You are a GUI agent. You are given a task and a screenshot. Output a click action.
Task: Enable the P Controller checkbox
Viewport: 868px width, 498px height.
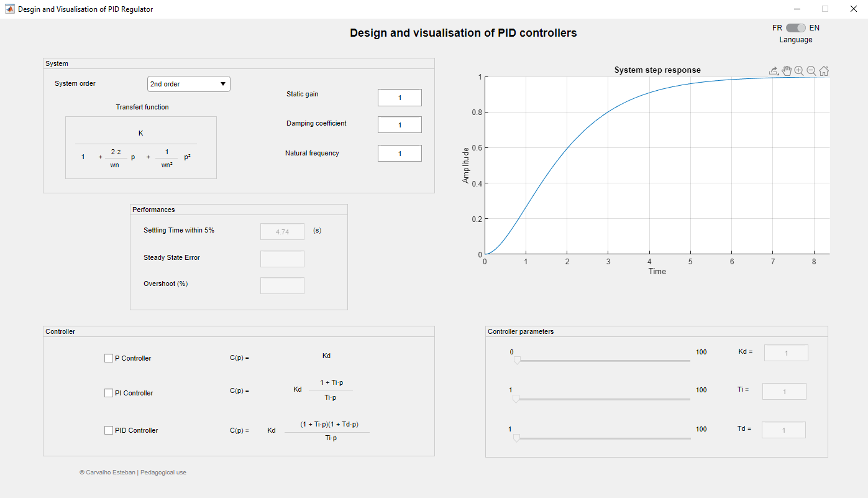pos(109,358)
